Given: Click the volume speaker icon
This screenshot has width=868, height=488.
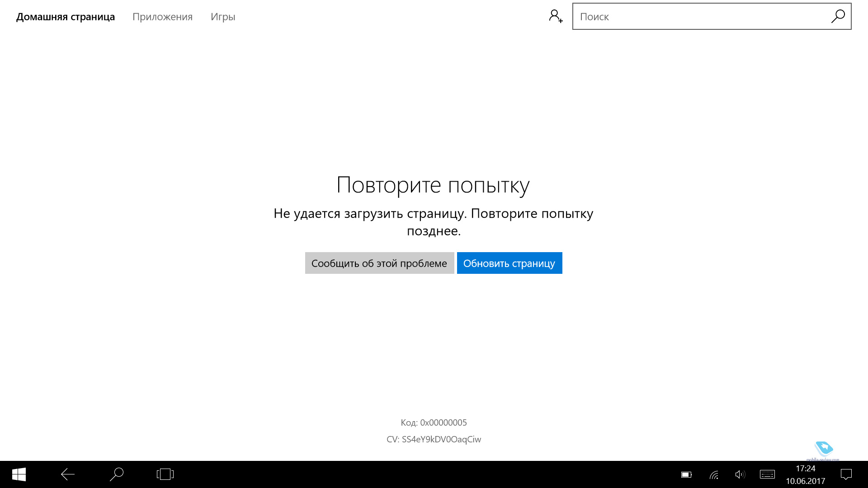Looking at the screenshot, I should (740, 474).
